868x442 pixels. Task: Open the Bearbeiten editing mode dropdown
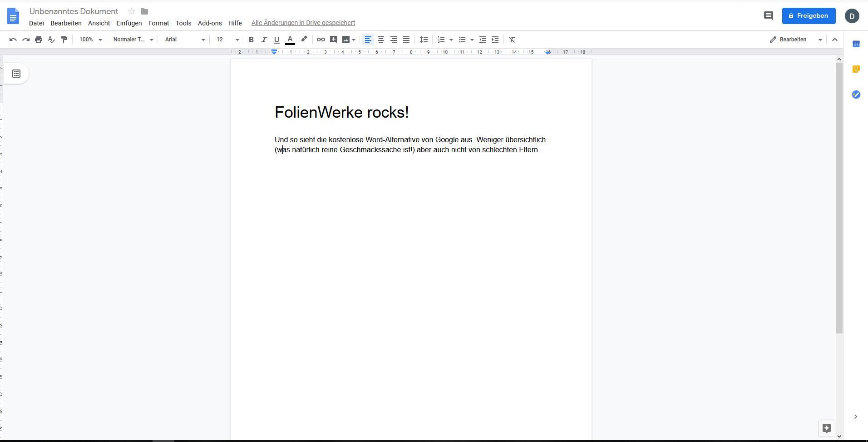796,40
